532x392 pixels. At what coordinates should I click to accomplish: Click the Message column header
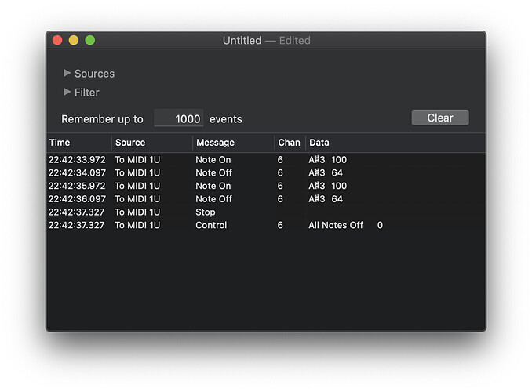click(x=233, y=143)
